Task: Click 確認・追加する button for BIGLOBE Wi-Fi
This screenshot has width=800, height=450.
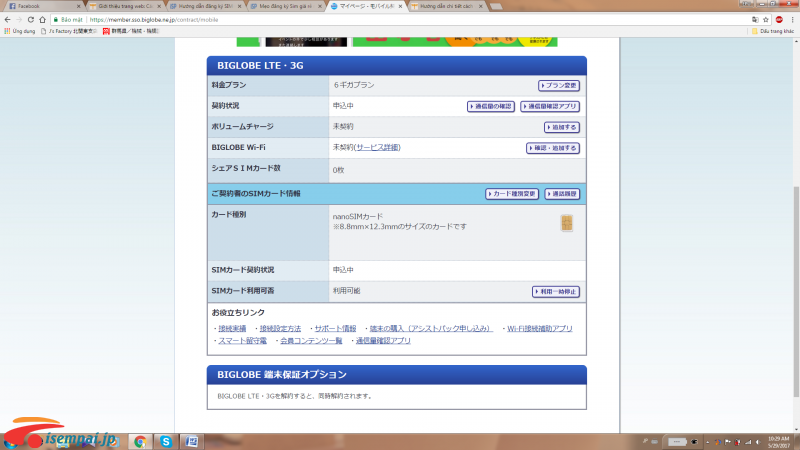Action: pyautogui.click(x=553, y=148)
